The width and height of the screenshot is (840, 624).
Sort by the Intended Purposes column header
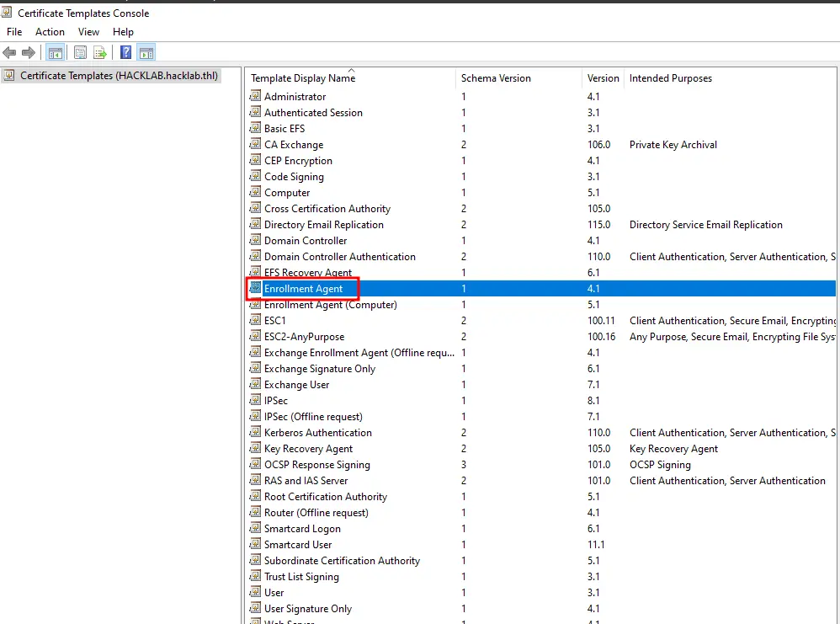(670, 78)
